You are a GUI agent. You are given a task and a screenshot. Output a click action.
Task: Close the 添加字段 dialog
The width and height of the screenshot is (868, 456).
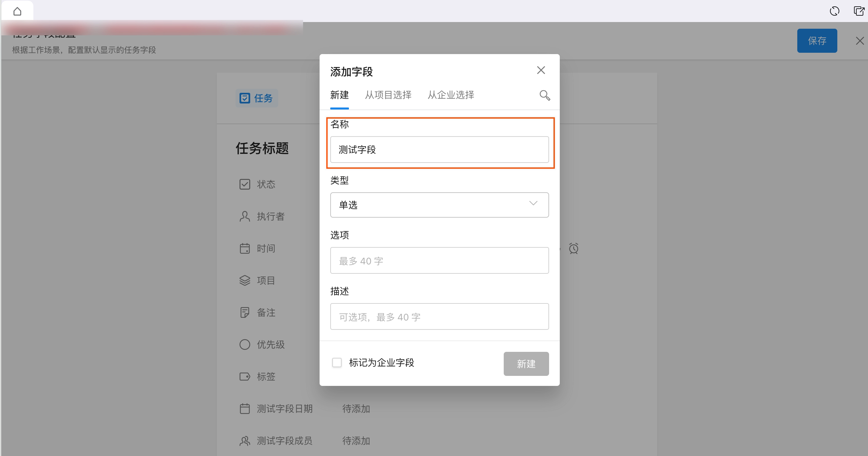click(x=541, y=70)
